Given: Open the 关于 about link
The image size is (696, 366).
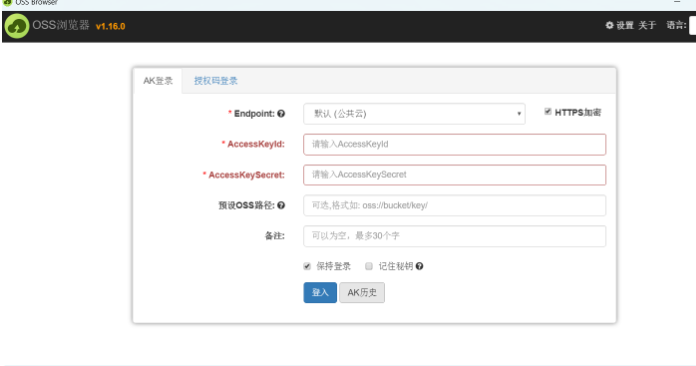Looking at the screenshot, I should (x=647, y=25).
